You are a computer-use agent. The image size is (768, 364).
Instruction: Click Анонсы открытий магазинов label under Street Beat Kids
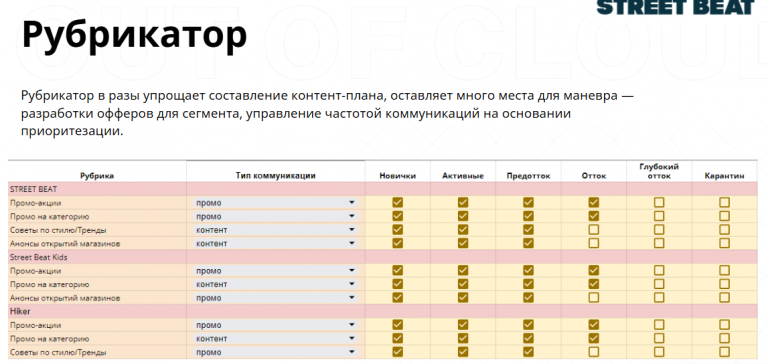click(65, 298)
